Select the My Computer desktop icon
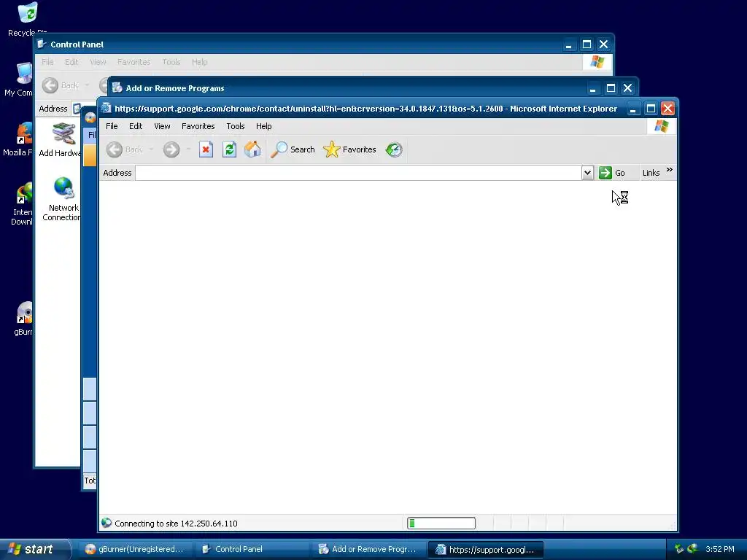 (x=19, y=79)
